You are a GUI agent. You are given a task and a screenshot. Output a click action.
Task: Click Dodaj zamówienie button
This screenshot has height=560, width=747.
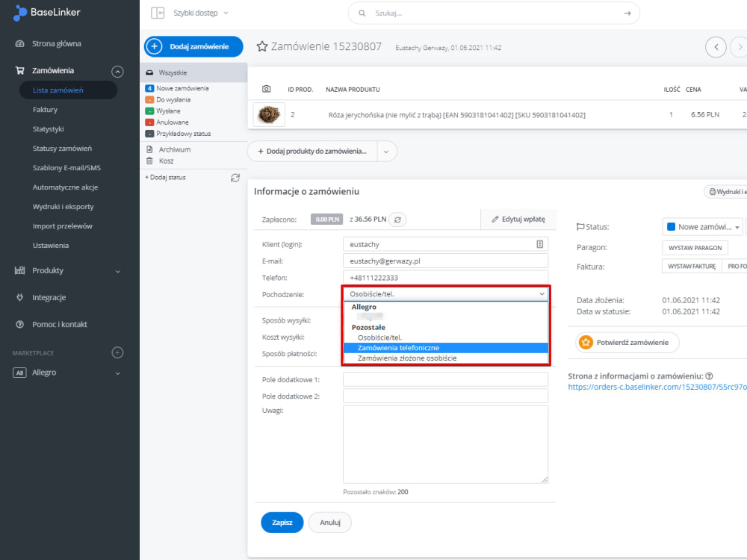(x=193, y=46)
